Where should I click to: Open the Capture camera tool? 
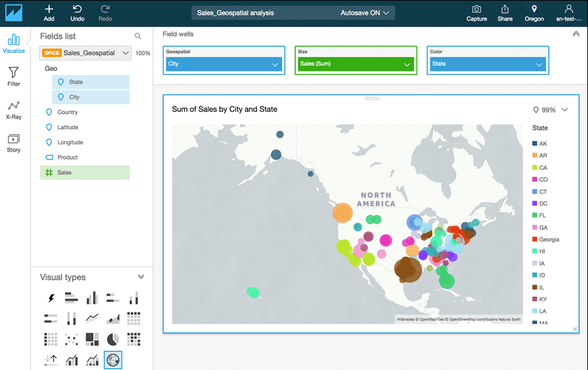coord(477,13)
